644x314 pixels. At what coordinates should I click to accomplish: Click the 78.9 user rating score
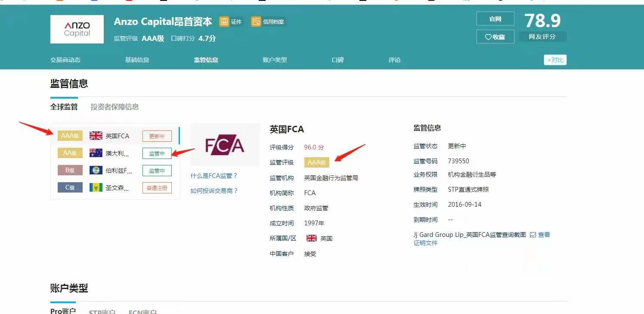click(x=542, y=20)
